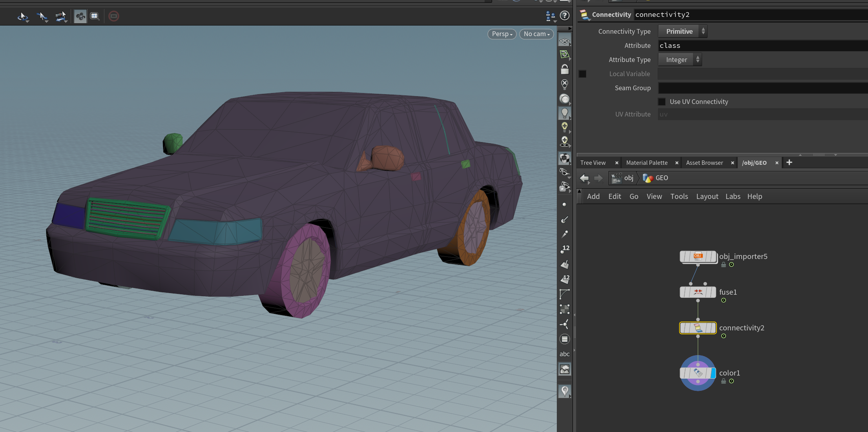Open the Labs menu in network editor

pyautogui.click(x=733, y=197)
